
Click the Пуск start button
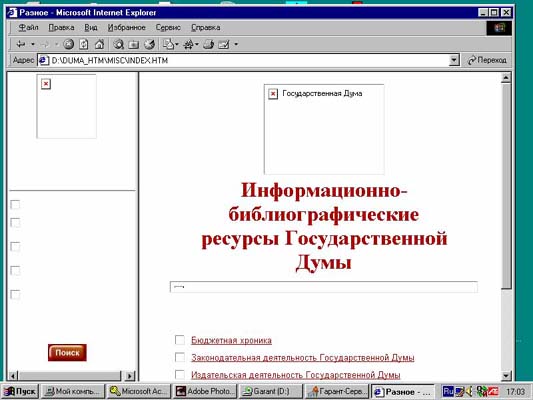tap(20, 392)
